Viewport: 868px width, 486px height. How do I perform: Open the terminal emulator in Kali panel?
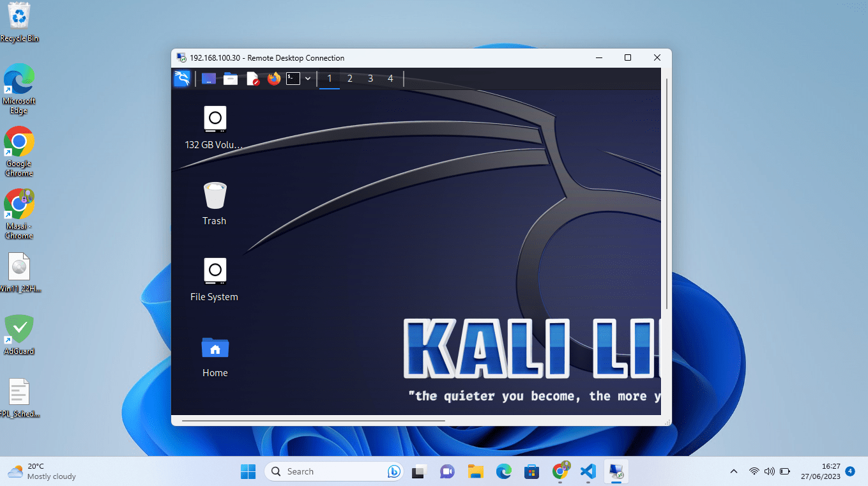(293, 79)
